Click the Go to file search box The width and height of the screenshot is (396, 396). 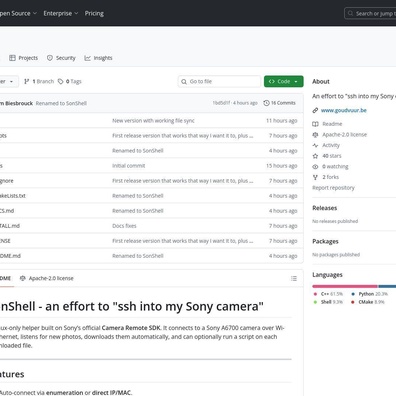[x=219, y=81]
